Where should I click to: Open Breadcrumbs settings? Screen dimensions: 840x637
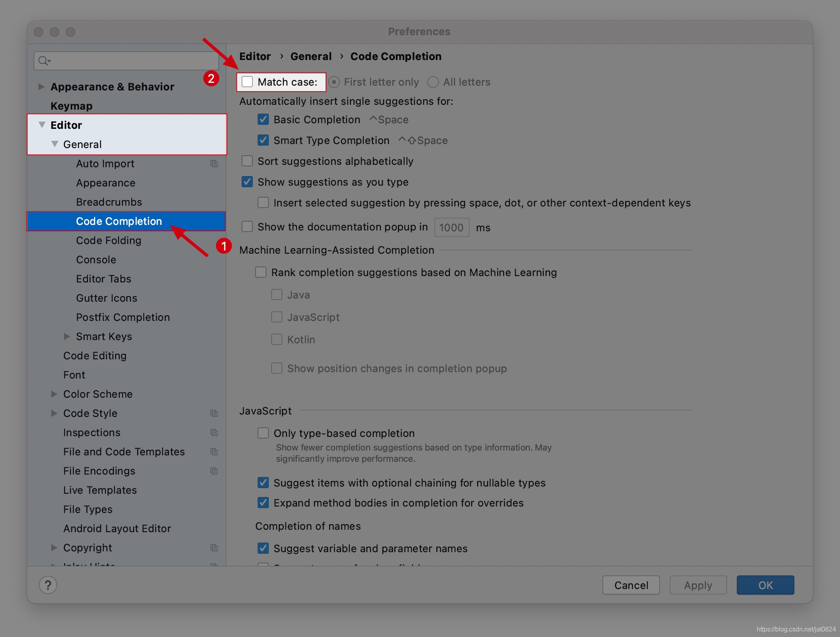coord(109,202)
